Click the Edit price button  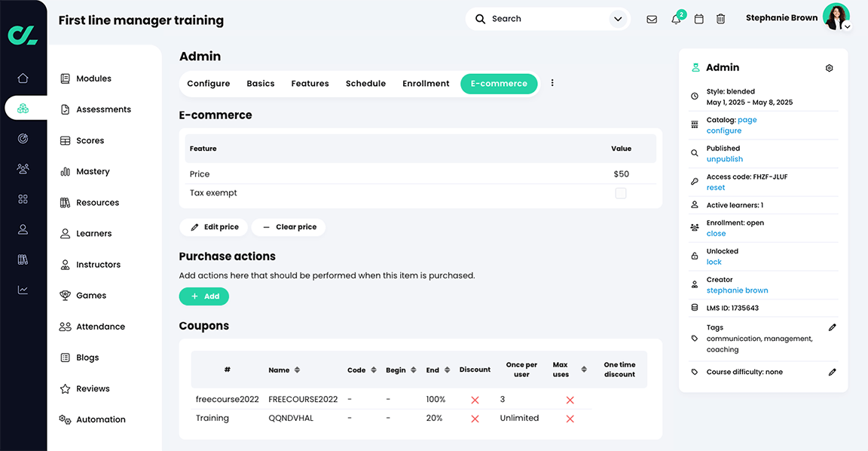(x=215, y=227)
